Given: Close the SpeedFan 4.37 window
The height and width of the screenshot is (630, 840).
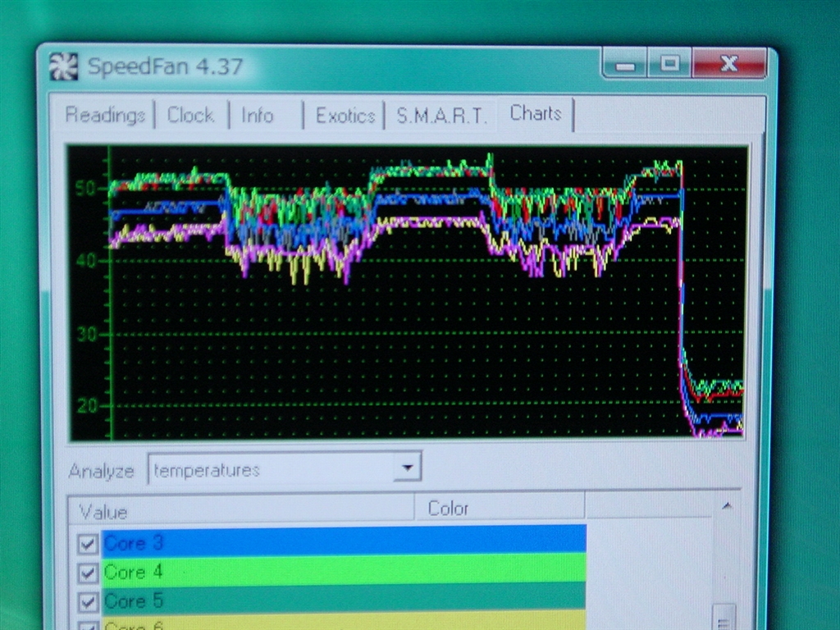Looking at the screenshot, I should tap(728, 64).
